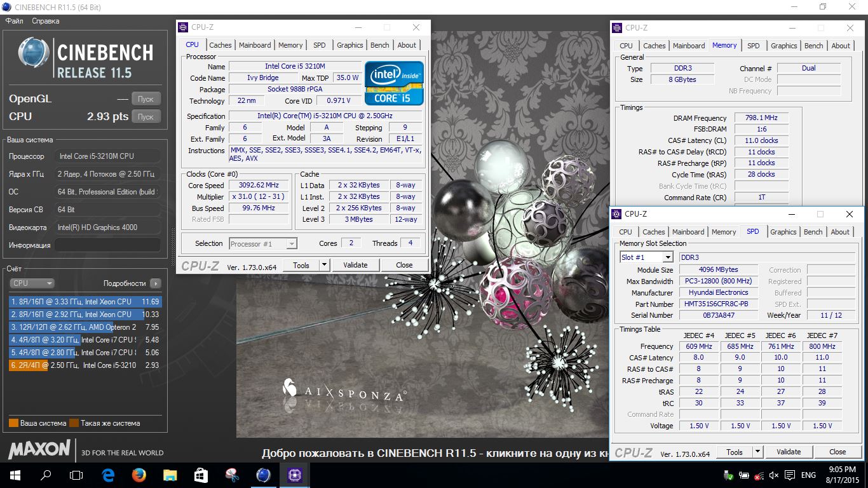Open the Snipping Tool taskbar icon
Image resolution: width=868 pixels, height=488 pixels.
(232, 475)
